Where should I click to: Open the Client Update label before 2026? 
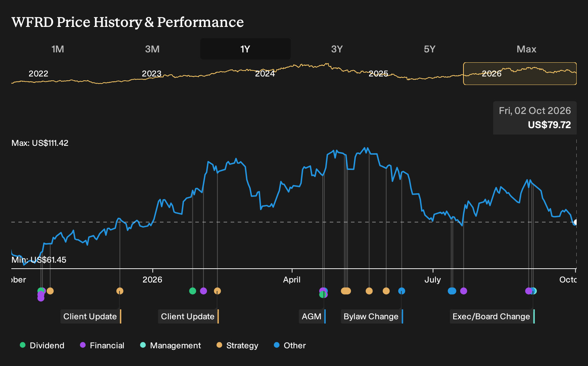click(x=91, y=316)
